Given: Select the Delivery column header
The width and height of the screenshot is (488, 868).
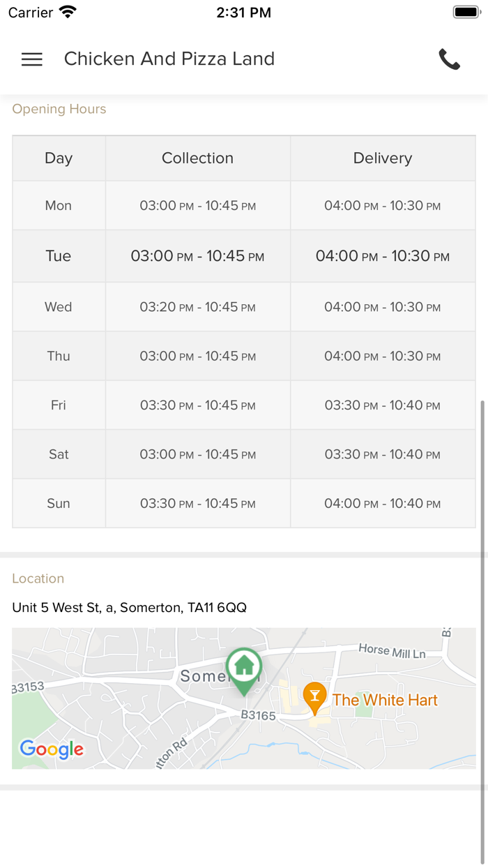Looking at the screenshot, I should (382, 158).
